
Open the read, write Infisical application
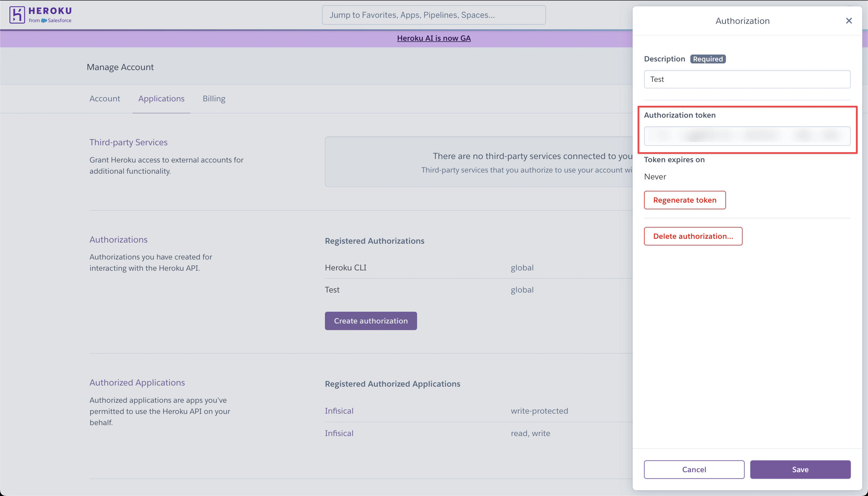339,433
